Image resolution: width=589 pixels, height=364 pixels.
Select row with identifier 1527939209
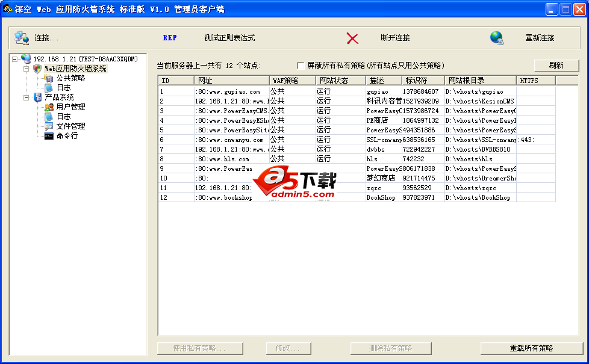coord(357,101)
